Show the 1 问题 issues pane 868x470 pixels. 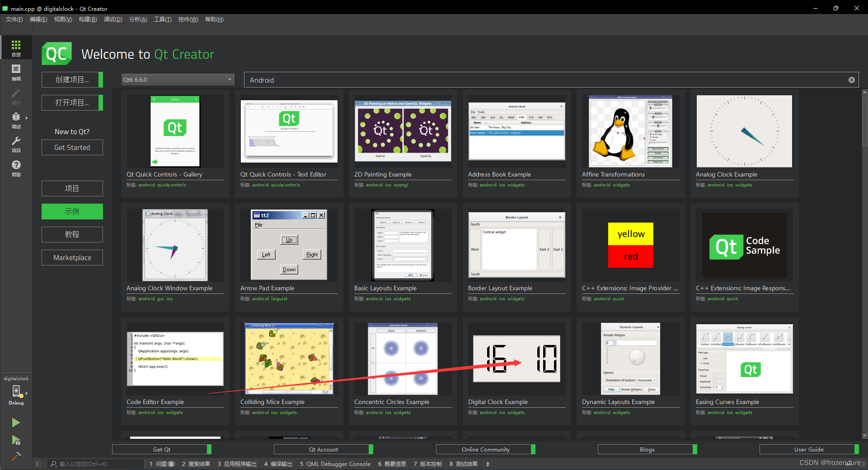click(x=162, y=464)
